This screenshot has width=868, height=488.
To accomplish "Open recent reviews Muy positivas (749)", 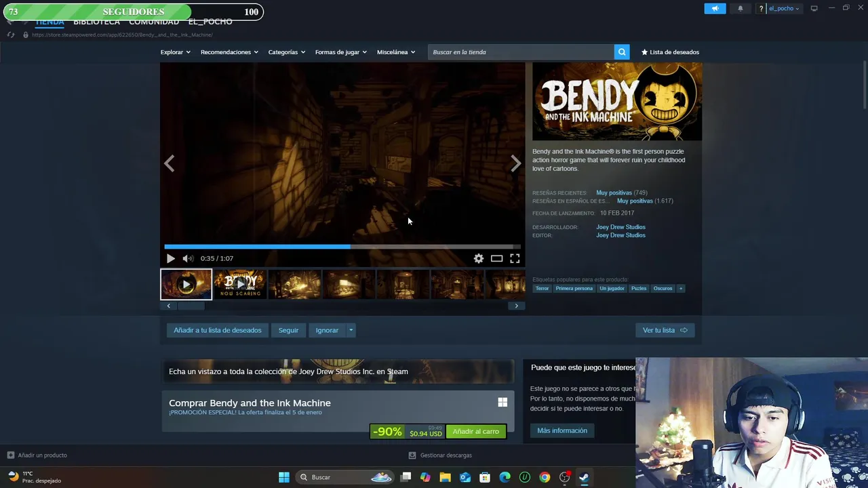I will (622, 192).
